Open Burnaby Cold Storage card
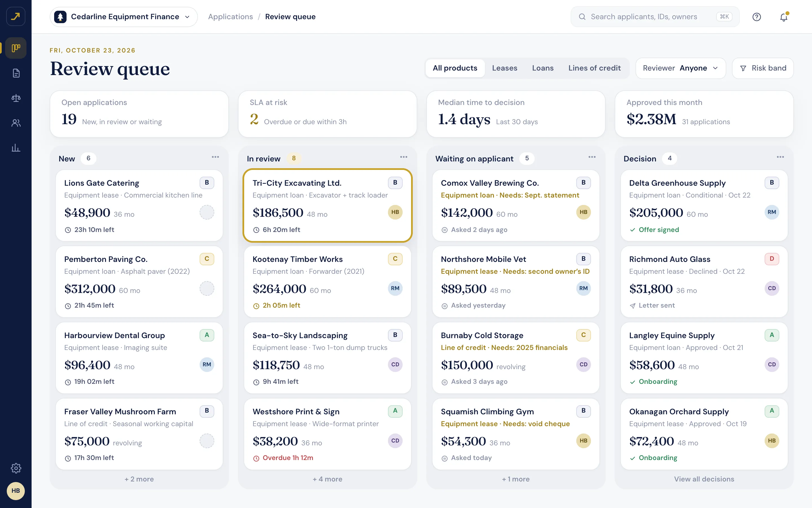 (516, 358)
